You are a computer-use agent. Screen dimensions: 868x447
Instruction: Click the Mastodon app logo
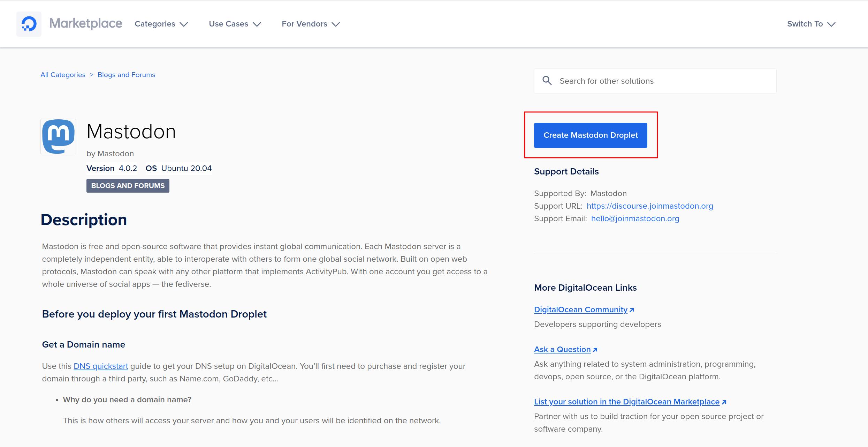(x=58, y=136)
